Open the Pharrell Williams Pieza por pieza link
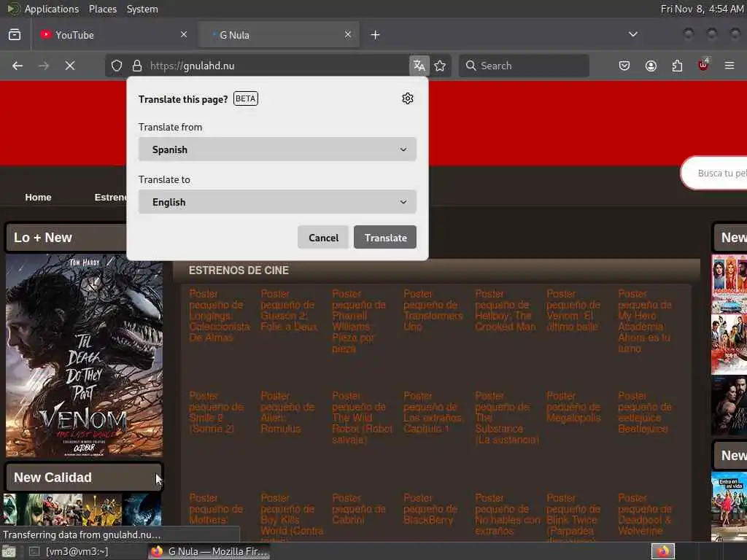The height and width of the screenshot is (560, 747). tap(359, 322)
